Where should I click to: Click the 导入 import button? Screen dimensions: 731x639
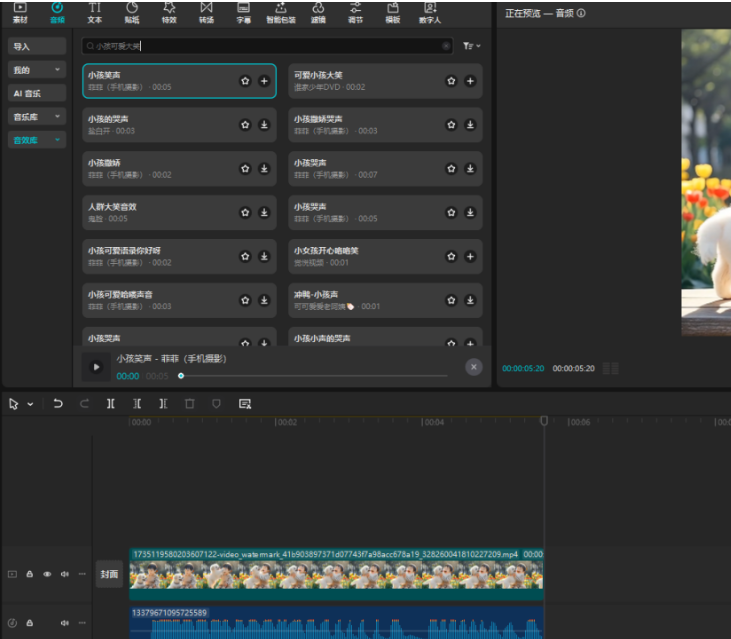(37, 47)
